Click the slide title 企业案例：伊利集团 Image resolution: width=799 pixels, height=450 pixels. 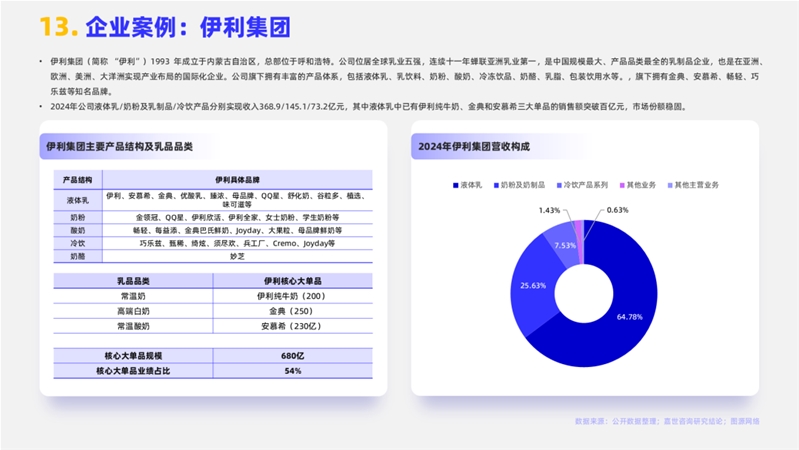point(188,27)
